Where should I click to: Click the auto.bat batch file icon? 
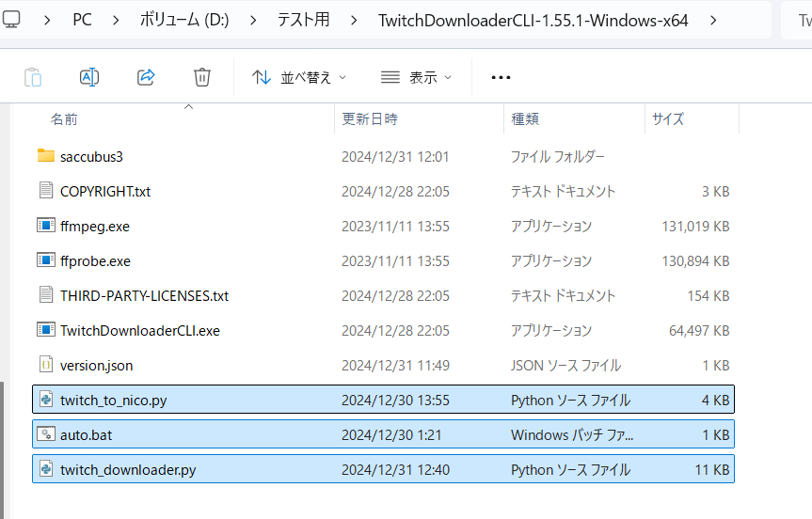click(x=45, y=434)
